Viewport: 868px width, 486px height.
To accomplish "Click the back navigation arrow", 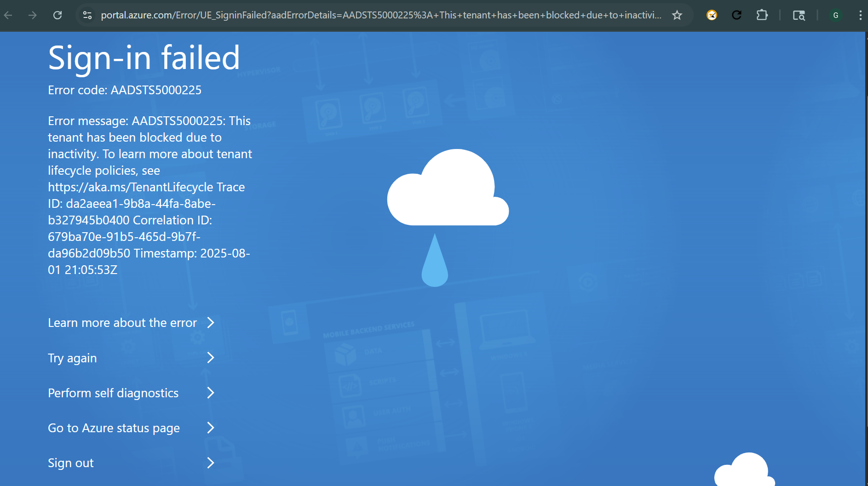I will (8, 15).
